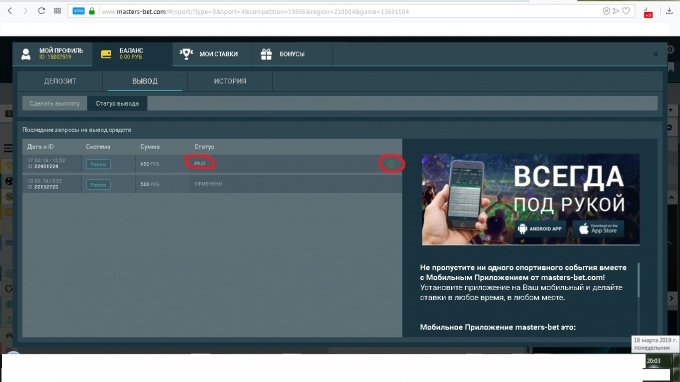This screenshot has height=382, width=680.
Task: Click the red extension icon in the toolbar
Action: (x=648, y=13)
